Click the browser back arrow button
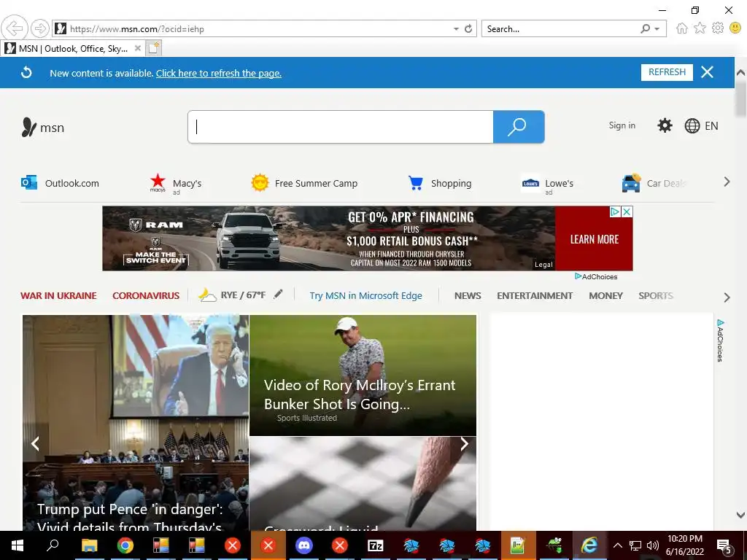 tap(15, 28)
